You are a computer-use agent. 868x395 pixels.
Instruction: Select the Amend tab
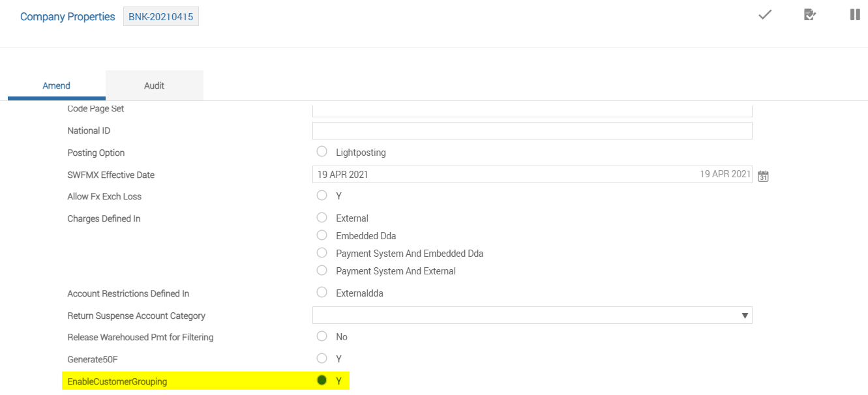pyautogui.click(x=57, y=85)
